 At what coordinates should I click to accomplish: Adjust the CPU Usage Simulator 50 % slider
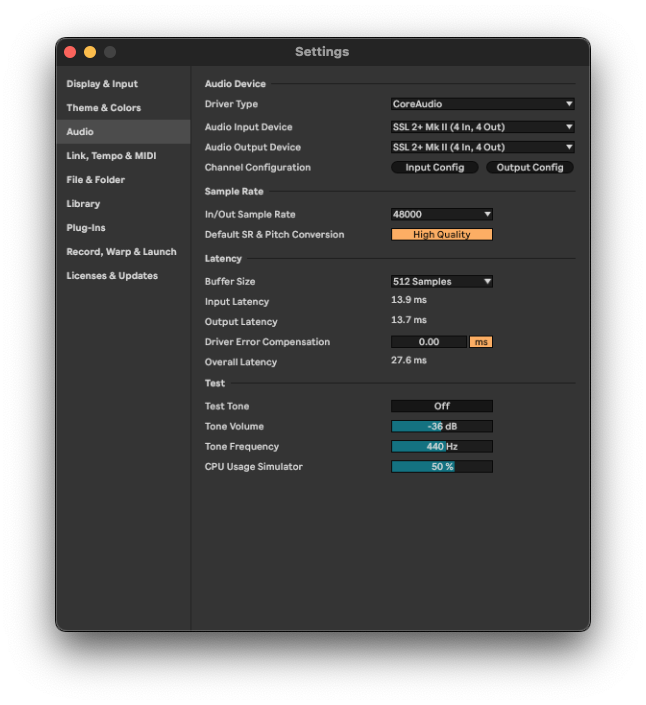click(x=442, y=467)
